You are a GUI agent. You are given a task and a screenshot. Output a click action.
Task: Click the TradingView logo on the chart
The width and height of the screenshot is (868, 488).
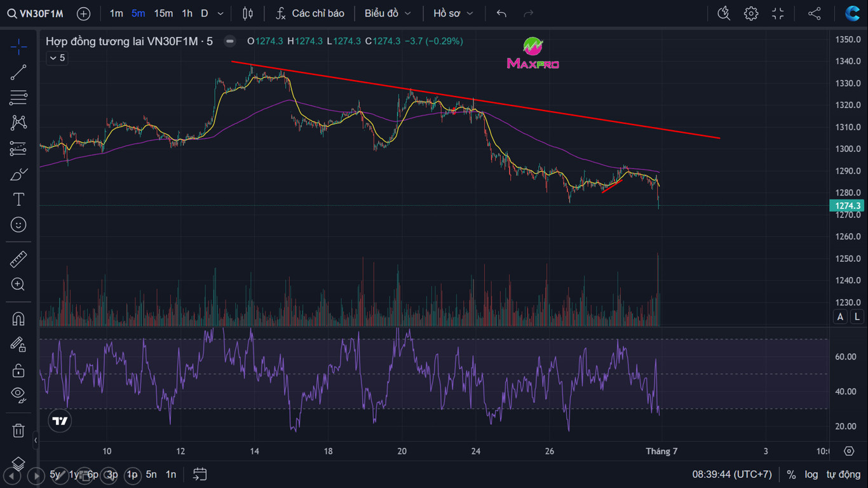point(60,421)
